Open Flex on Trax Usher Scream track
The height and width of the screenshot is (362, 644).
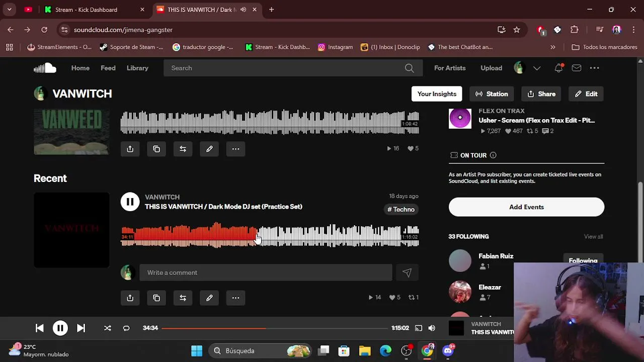[x=536, y=120]
